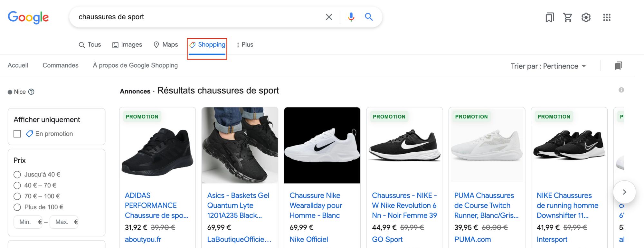
Task: Open the shopping cart icon
Action: (567, 17)
